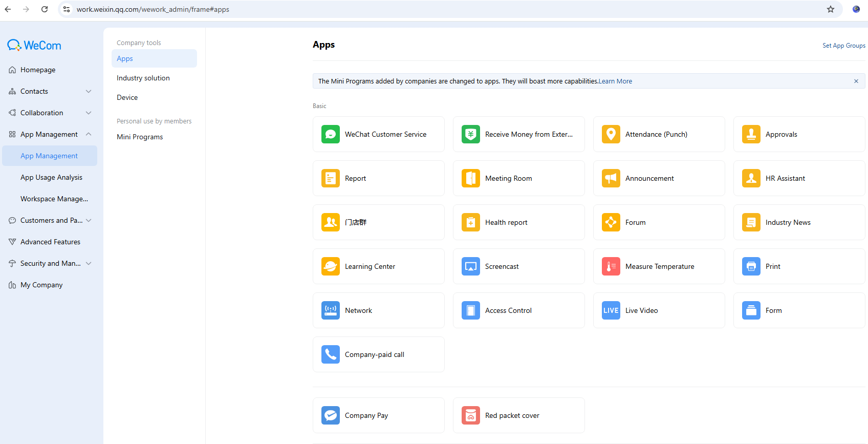Open the Screencast app icon
868x444 pixels.
(471, 266)
